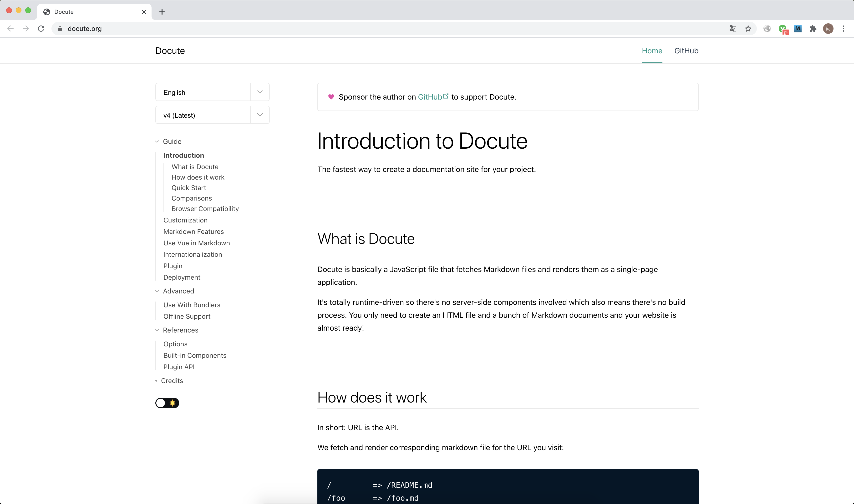Viewport: 854px width, 504px height.
Task: Click the /README.md code line
Action: pos(379,485)
